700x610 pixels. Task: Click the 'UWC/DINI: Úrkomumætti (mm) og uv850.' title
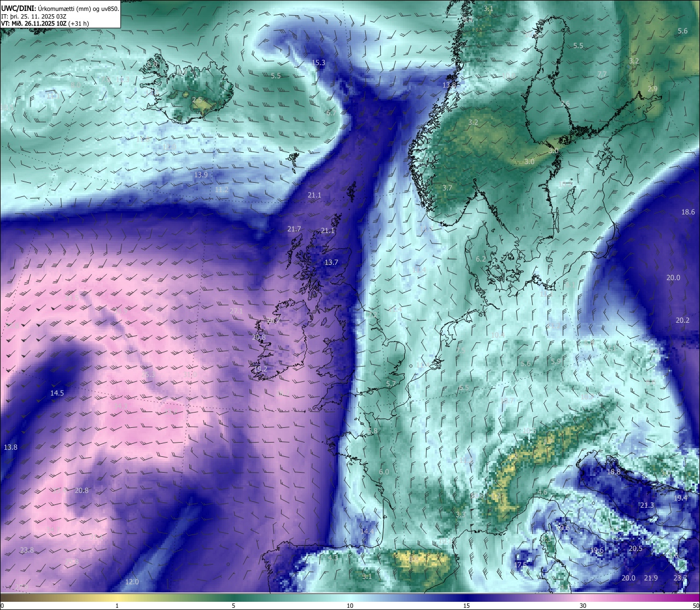click(60, 8)
